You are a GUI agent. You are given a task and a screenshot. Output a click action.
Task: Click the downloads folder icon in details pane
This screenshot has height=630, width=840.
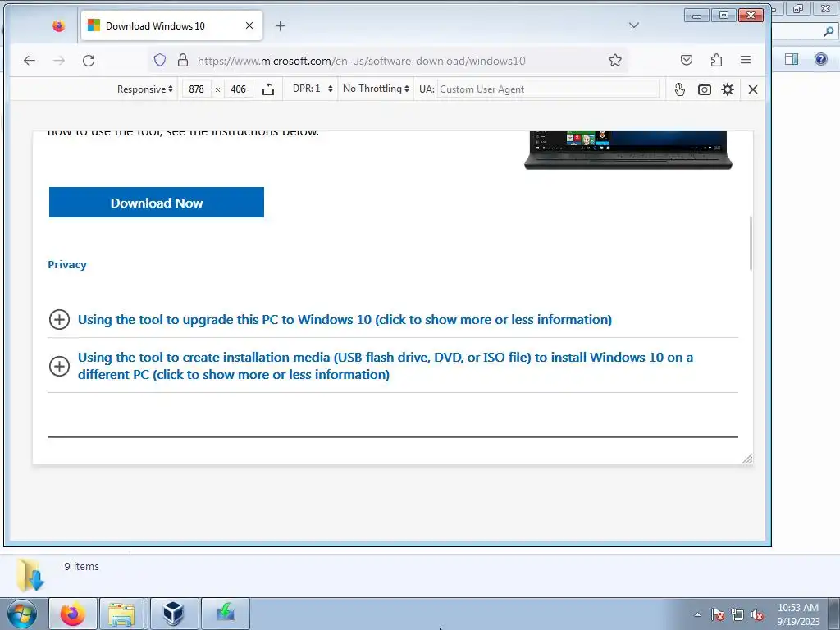[x=30, y=575]
